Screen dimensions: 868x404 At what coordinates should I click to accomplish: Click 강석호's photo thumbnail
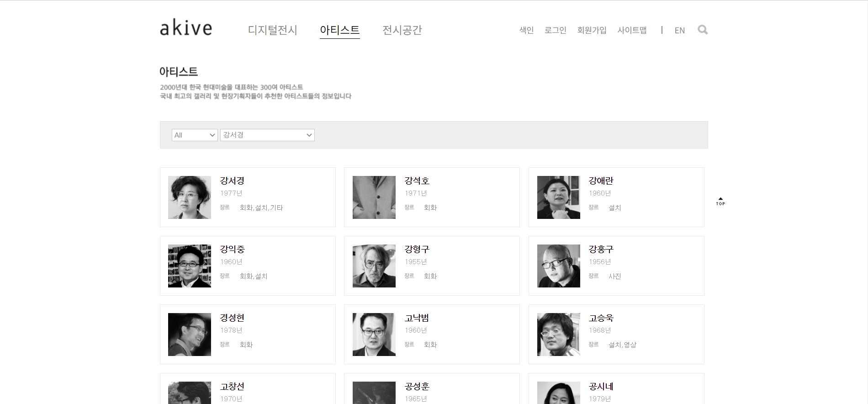tap(374, 197)
